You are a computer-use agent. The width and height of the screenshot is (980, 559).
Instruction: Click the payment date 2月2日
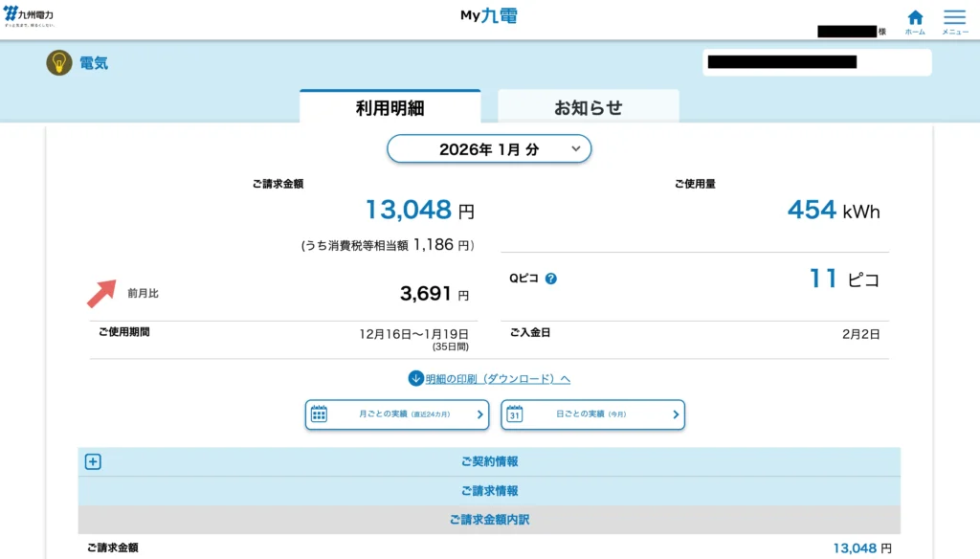861,334
